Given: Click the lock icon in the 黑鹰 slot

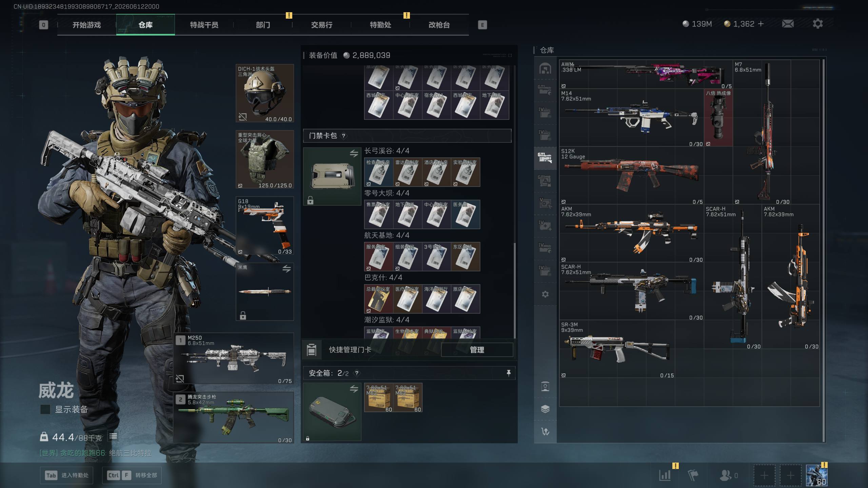Looking at the screenshot, I should coord(243,316).
